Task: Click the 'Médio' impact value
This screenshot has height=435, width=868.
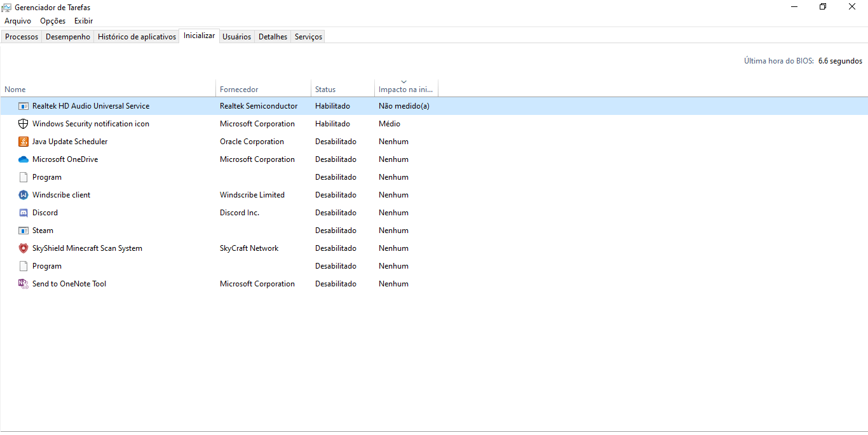Action: pyautogui.click(x=390, y=124)
